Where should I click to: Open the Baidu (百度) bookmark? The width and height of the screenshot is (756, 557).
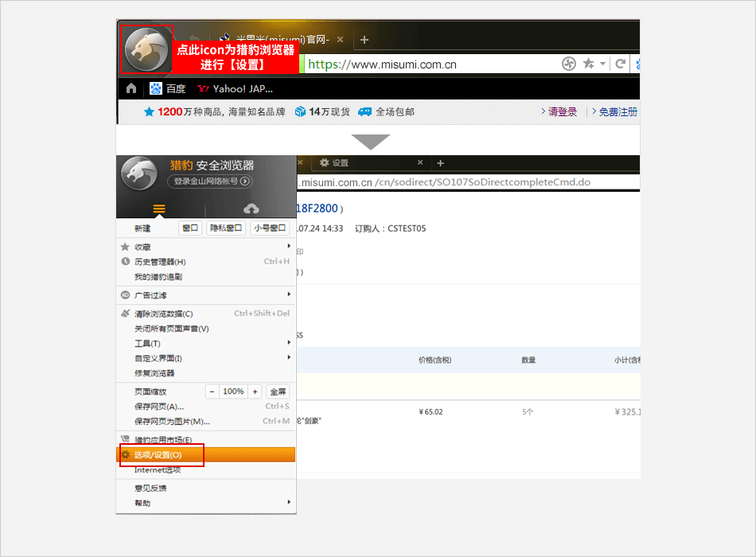(168, 88)
